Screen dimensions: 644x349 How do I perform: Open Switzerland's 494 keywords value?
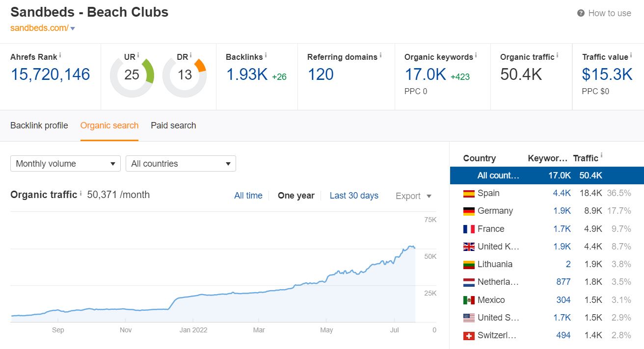563,335
